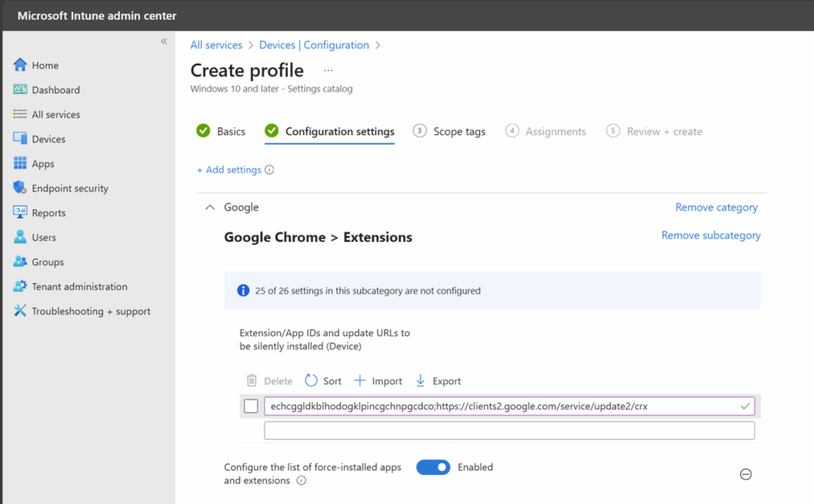Open the Users person icon
The height and width of the screenshot is (504, 814).
20,237
